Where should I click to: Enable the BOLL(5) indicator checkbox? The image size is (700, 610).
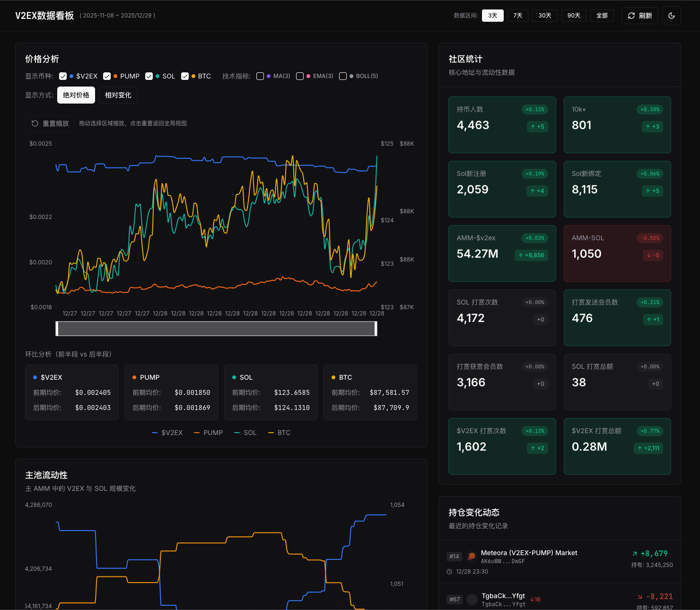343,76
